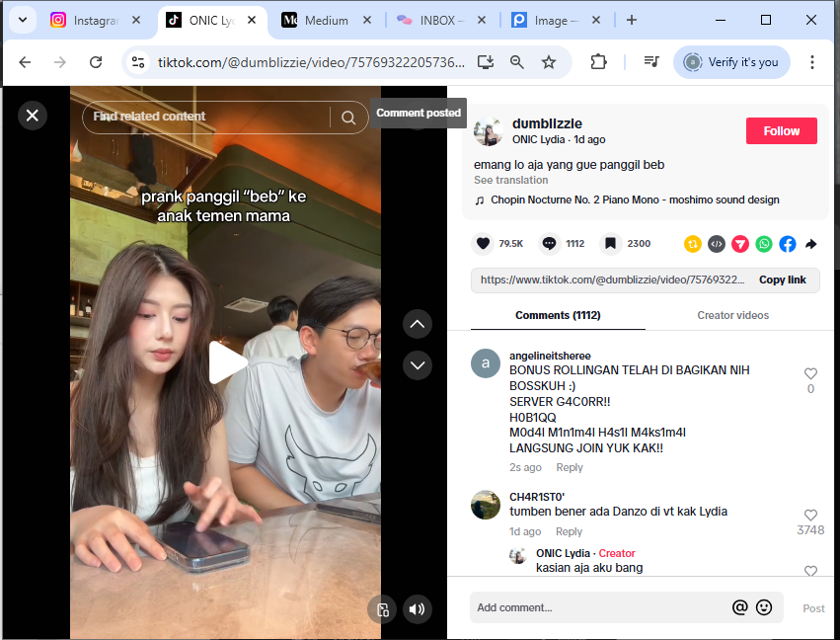Click the "1d ago" post timestamp

pos(589,140)
